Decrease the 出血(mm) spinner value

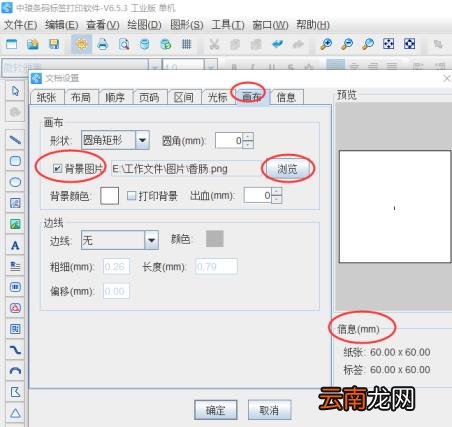[277, 200]
